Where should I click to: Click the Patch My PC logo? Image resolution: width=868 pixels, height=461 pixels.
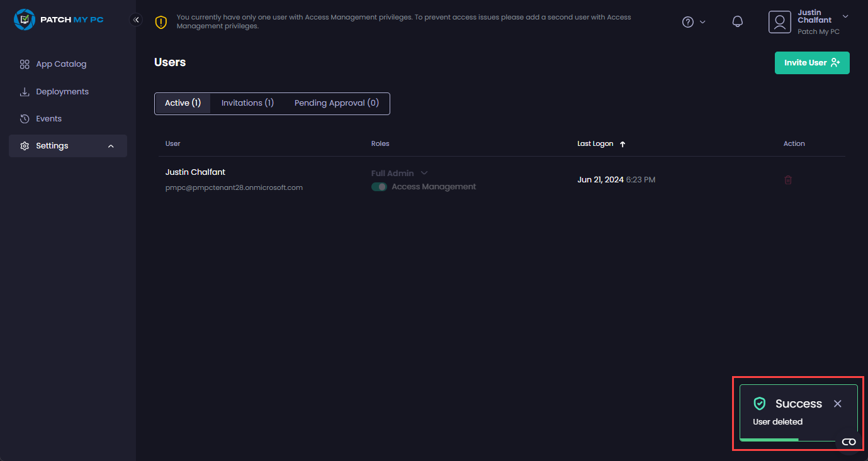[59, 19]
